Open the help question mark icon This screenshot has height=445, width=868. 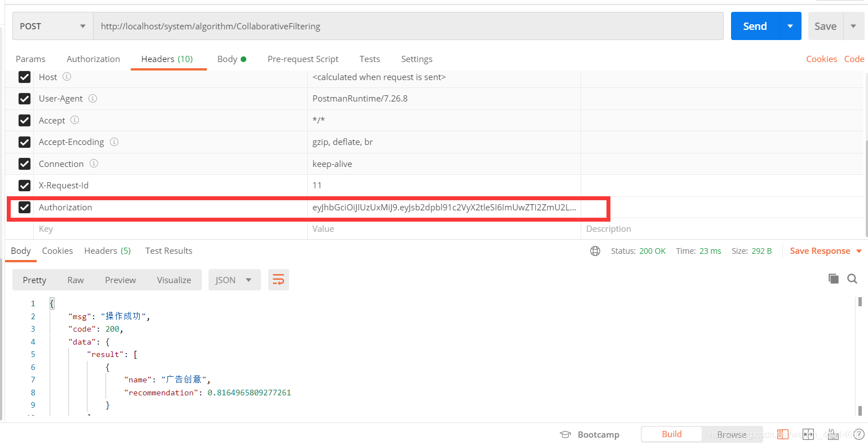[859, 434]
